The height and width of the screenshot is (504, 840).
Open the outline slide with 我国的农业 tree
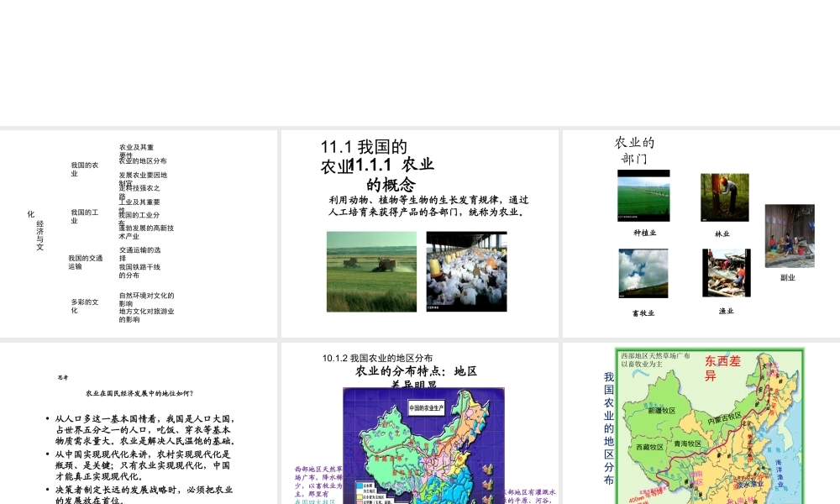pyautogui.click(x=139, y=234)
